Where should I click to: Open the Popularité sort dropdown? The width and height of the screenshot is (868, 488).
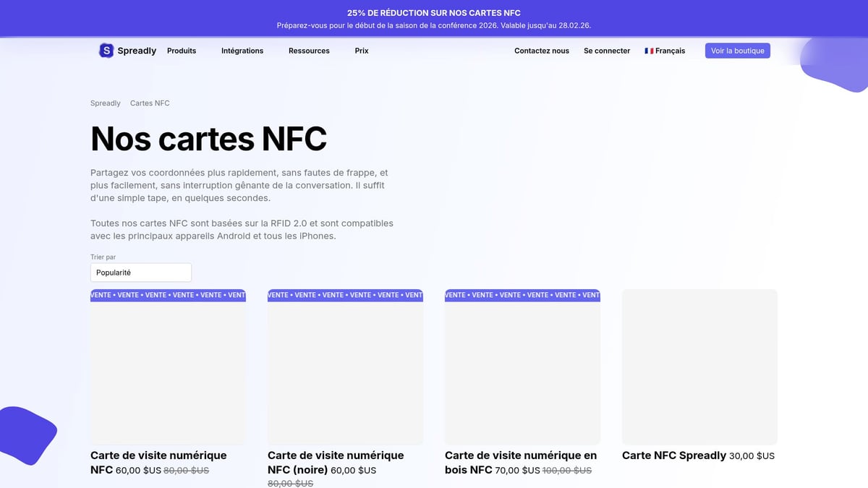(140, 272)
